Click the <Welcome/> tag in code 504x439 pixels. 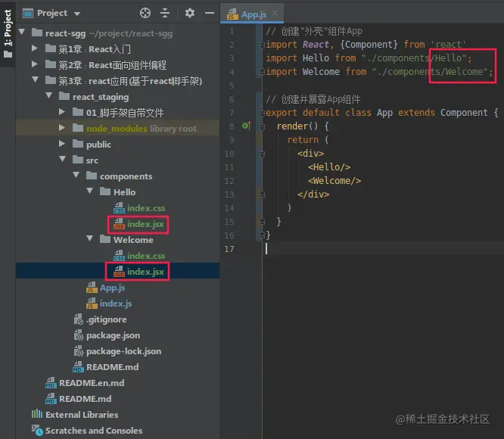coord(334,181)
